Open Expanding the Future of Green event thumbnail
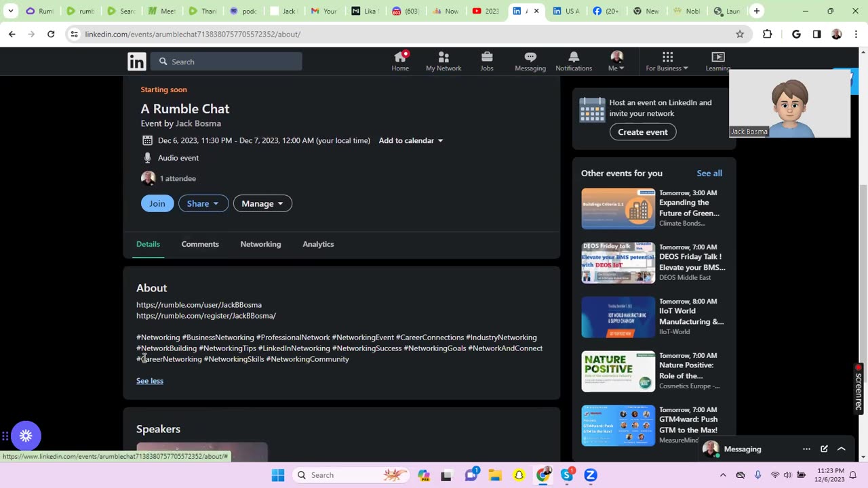Viewport: 868px width, 488px height. click(x=618, y=209)
